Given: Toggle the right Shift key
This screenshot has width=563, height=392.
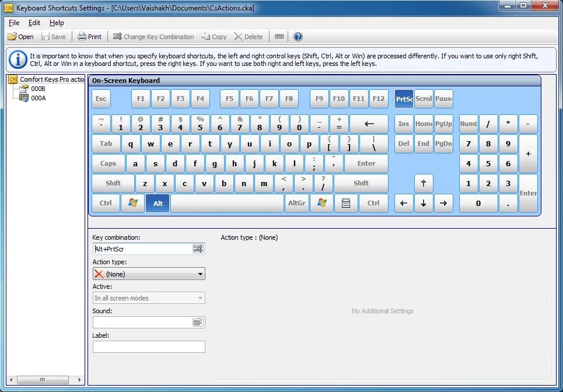Looking at the screenshot, I should (361, 183).
